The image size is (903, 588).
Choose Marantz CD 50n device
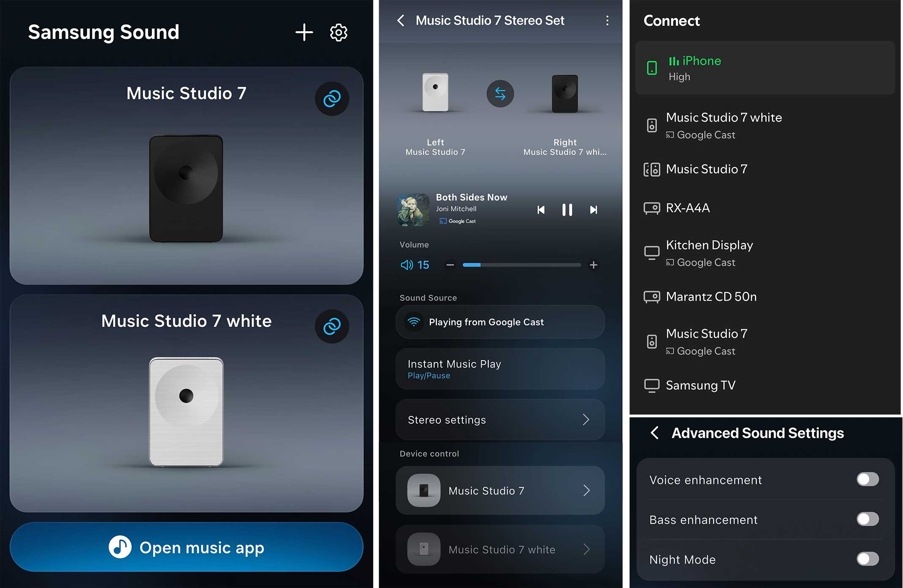tap(765, 297)
